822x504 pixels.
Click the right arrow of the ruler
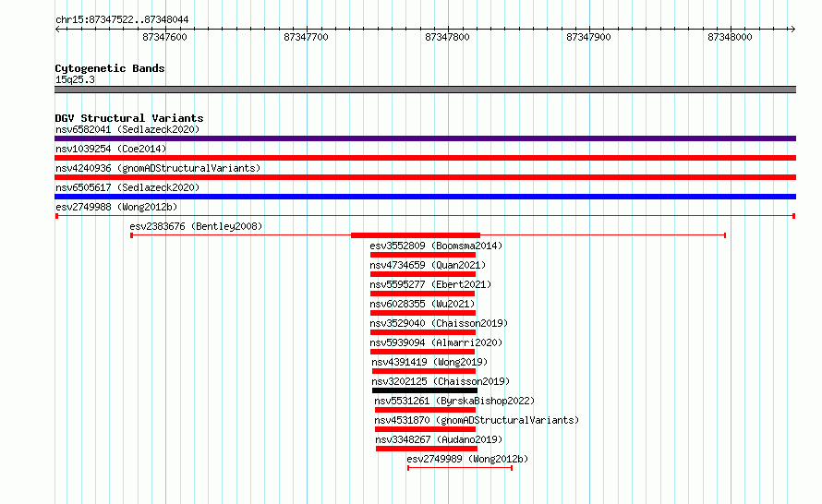(793, 29)
